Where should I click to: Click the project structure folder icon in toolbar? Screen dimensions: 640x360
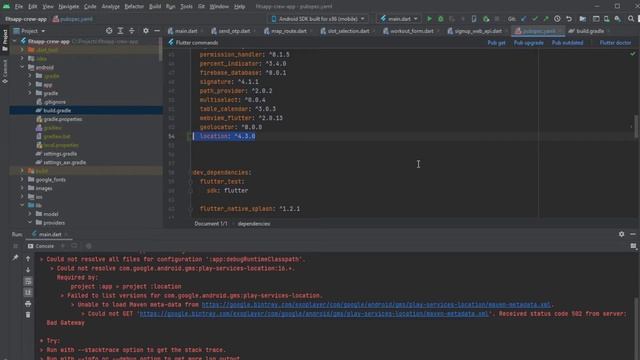click(x=582, y=19)
